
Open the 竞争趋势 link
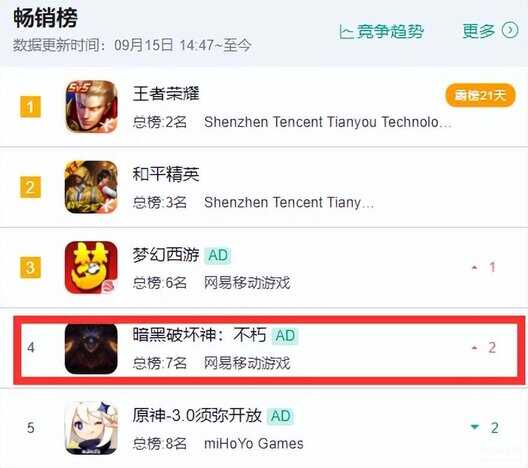tap(390, 31)
